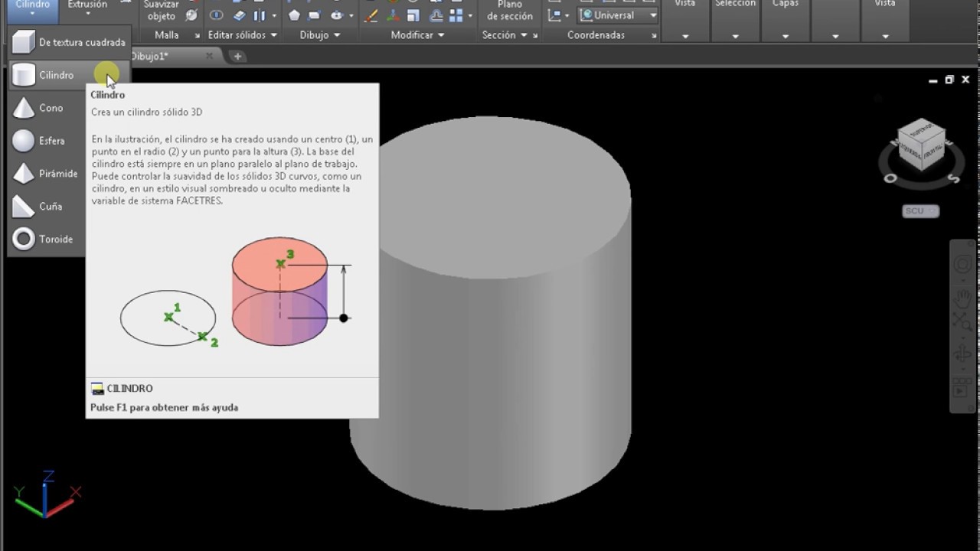The height and width of the screenshot is (551, 980).
Task: Click the mesh sphere icon beside Suavizar objeto
Action: pos(191,15)
